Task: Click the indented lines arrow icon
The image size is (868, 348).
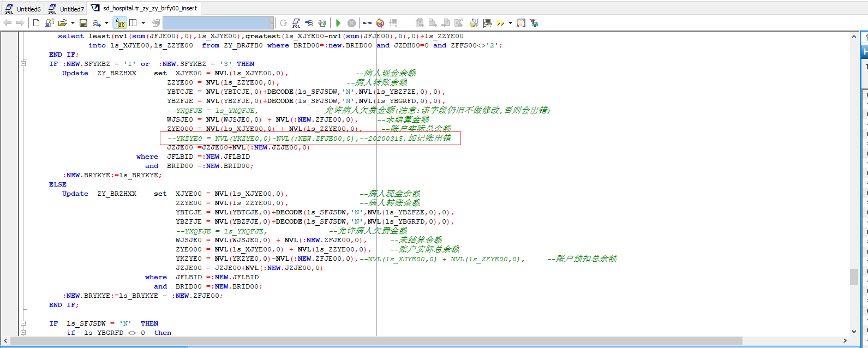Action: coord(393,23)
